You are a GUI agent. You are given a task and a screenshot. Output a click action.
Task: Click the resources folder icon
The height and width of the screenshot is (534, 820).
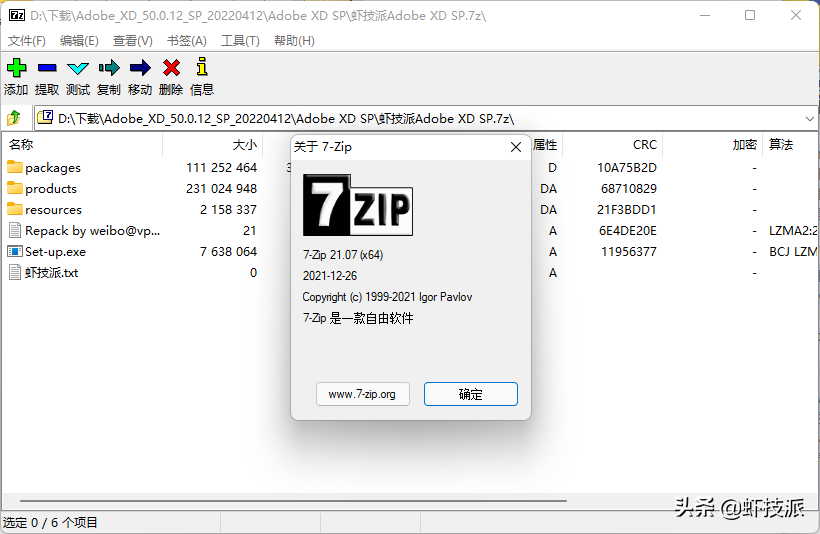click(15, 209)
